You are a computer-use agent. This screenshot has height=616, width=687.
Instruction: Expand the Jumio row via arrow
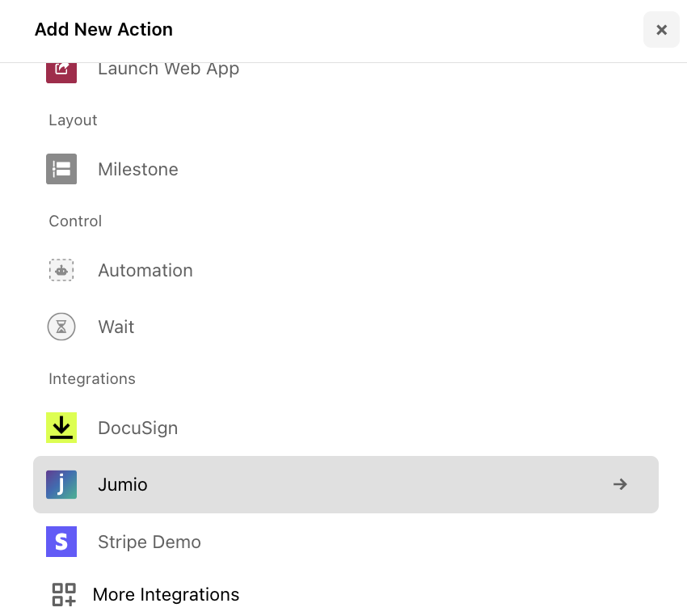point(619,484)
